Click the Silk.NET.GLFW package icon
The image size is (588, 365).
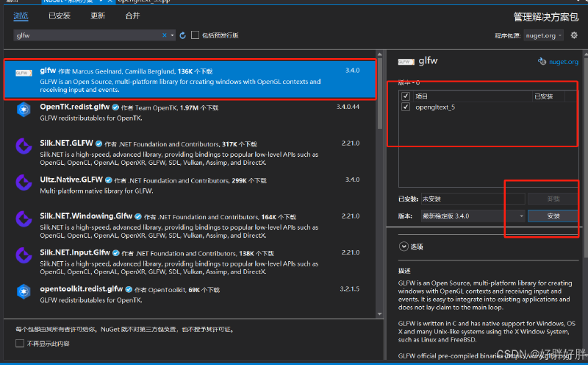point(24,146)
